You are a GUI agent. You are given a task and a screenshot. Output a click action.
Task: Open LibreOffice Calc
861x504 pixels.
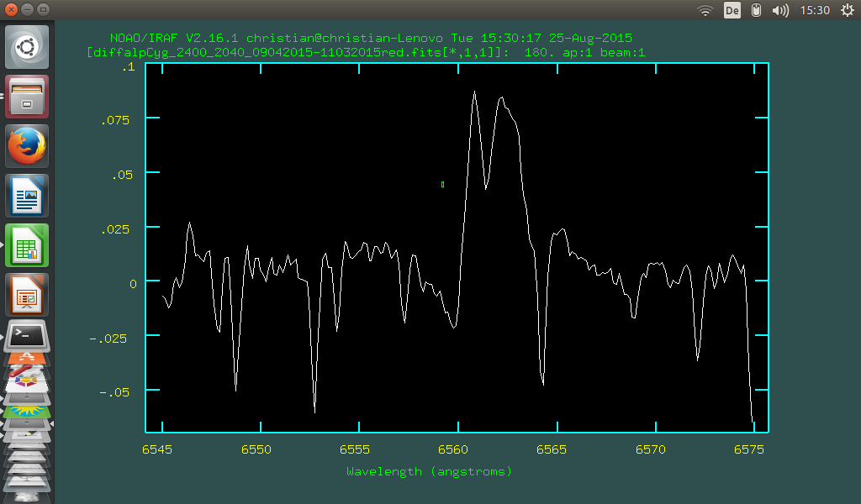pos(25,245)
